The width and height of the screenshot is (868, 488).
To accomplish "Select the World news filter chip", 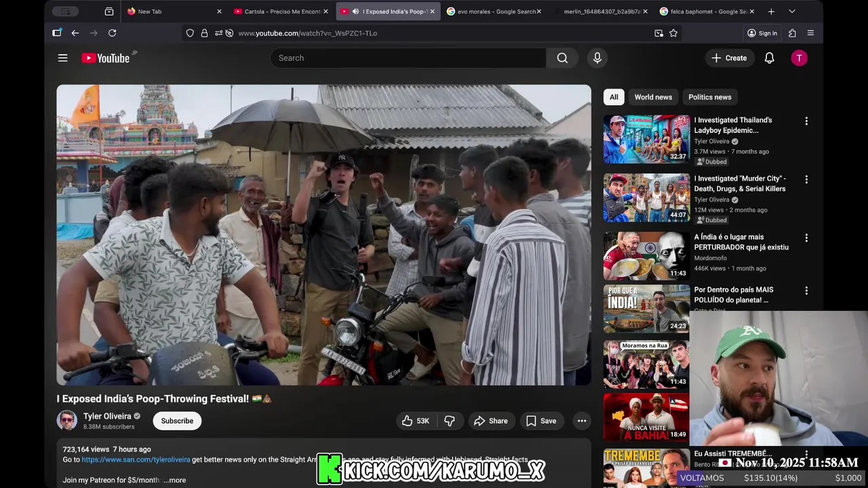I will tap(653, 97).
